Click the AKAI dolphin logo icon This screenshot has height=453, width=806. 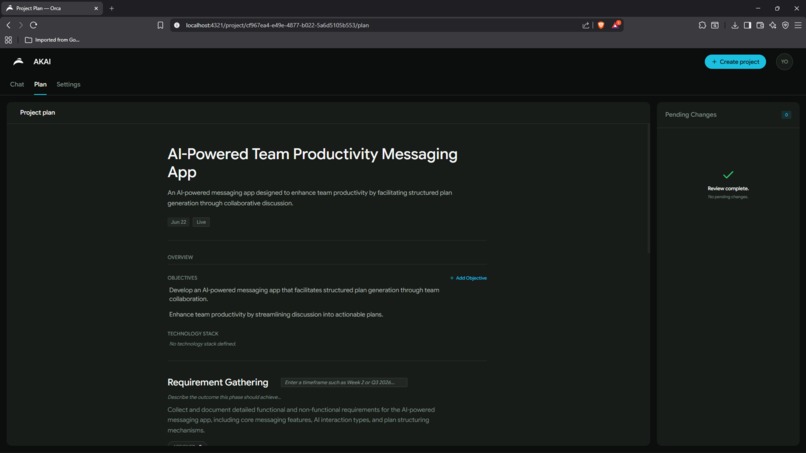point(19,62)
